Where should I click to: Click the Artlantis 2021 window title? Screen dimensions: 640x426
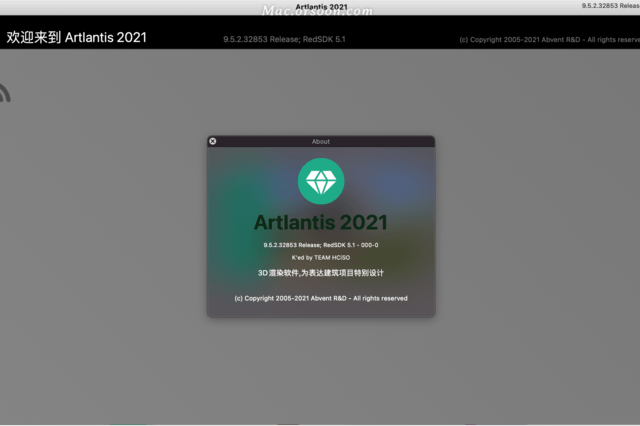[x=321, y=7]
